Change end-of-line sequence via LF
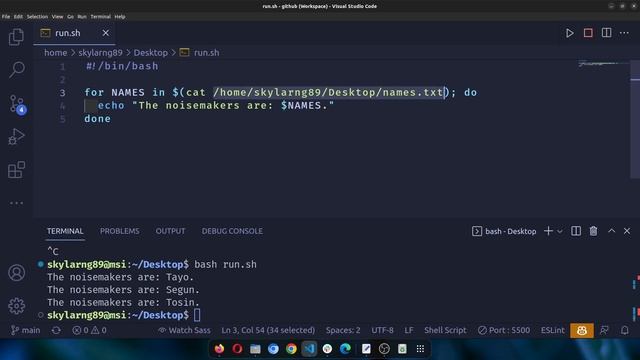 point(409,330)
